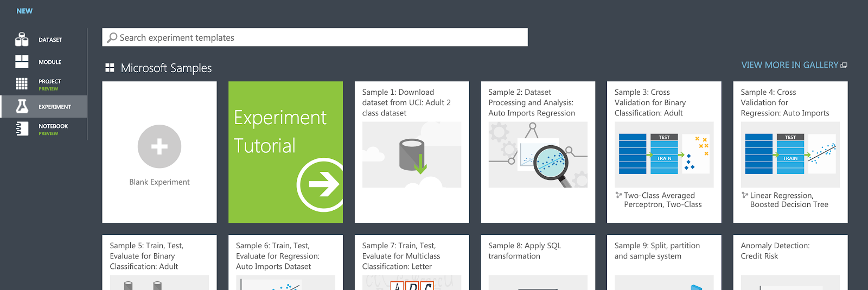Open the PROJECT preview menu item
Image resolution: width=868 pixels, height=290 pixels.
click(x=43, y=84)
